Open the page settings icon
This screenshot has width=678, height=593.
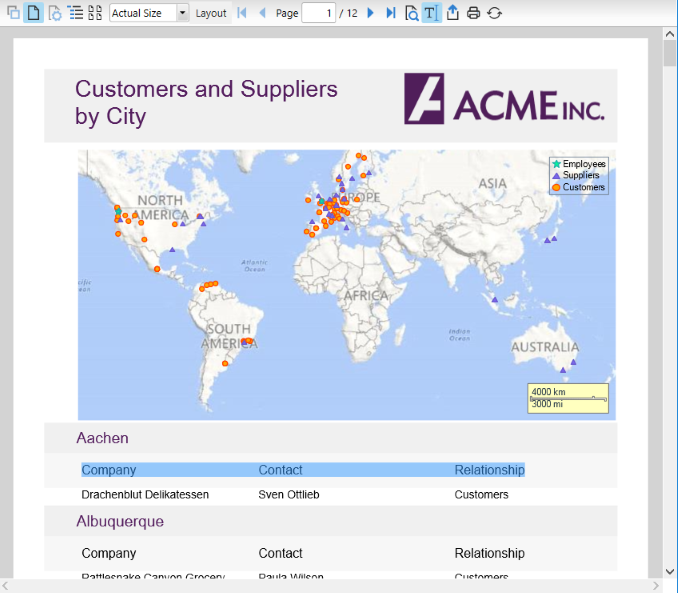[55, 13]
